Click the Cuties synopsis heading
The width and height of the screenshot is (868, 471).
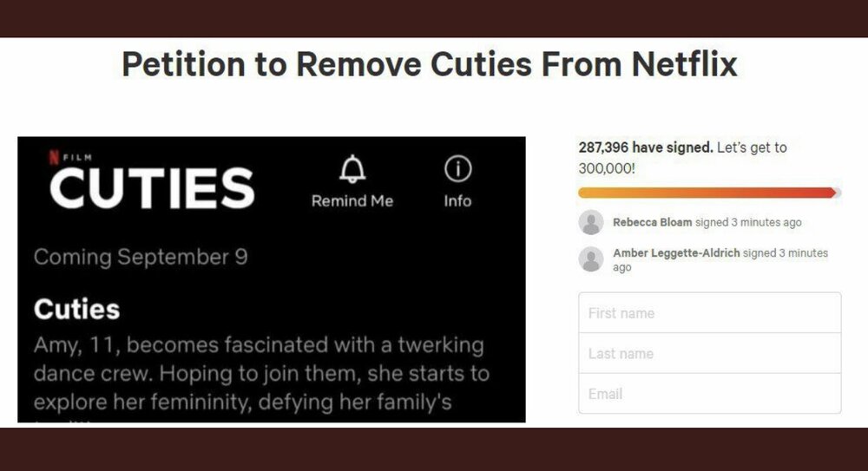(76, 310)
